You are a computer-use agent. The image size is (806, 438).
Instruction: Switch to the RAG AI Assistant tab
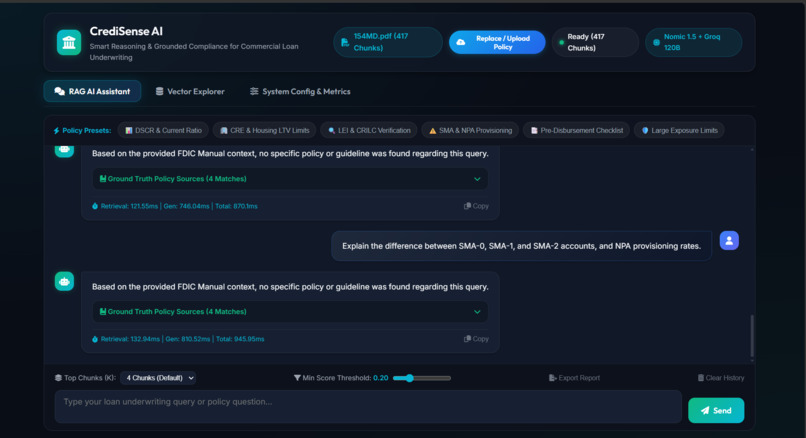[x=93, y=92]
